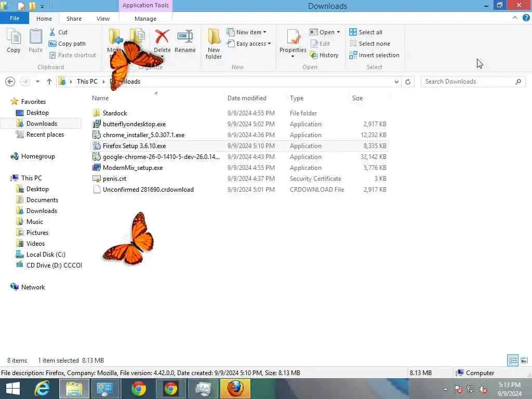Click the search magnifier icon
The height and width of the screenshot is (399, 532).
[x=518, y=82]
